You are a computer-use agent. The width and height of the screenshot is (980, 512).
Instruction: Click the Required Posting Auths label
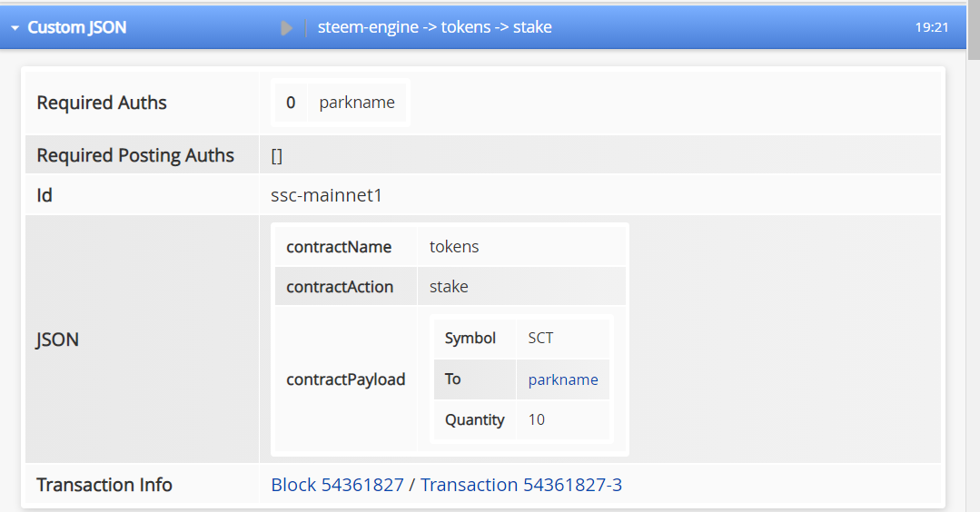(x=135, y=155)
